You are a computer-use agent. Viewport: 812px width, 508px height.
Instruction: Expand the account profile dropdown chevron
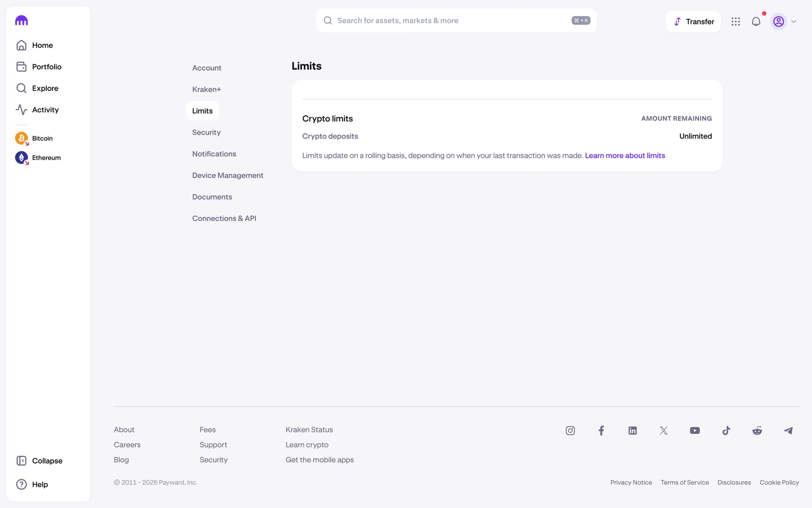click(794, 22)
